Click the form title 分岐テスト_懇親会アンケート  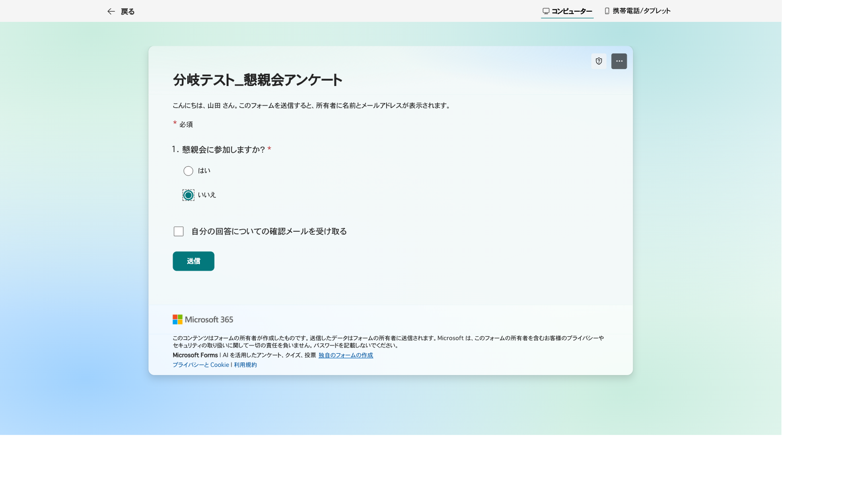tap(258, 80)
